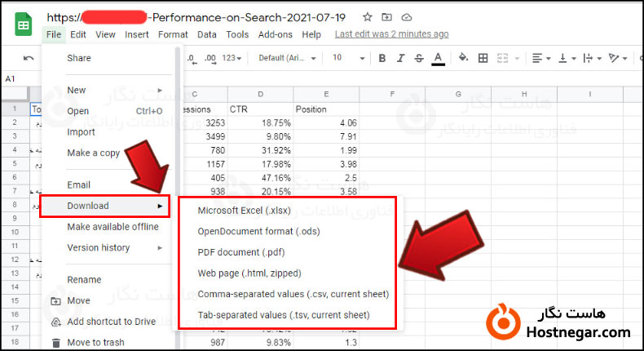
Task: Open the Data menu
Action: click(206, 34)
